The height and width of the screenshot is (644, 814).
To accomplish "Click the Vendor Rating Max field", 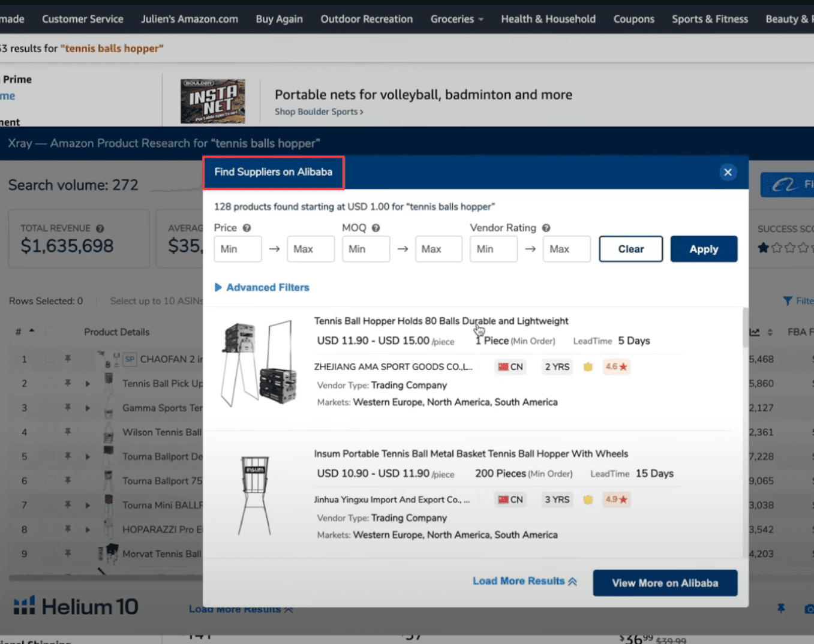I will pos(567,249).
